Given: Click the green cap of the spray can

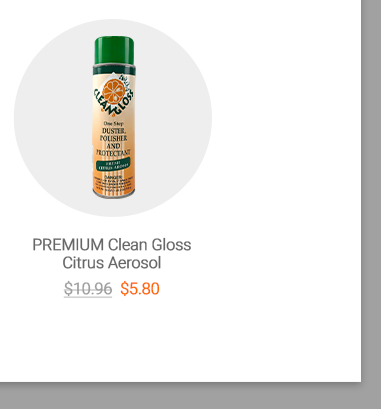Looking at the screenshot, I should point(114,51).
